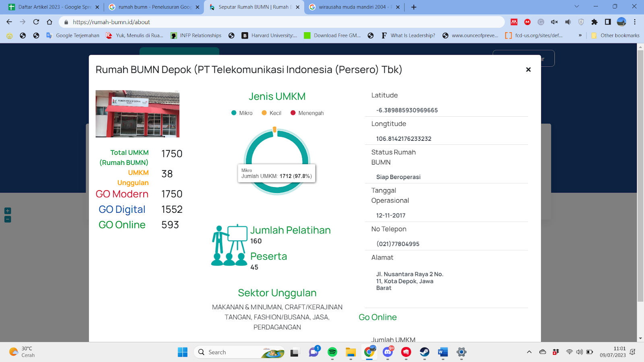Toggle Mikro series in chart legend
Viewport: 644px width, 362px height.
click(242, 113)
